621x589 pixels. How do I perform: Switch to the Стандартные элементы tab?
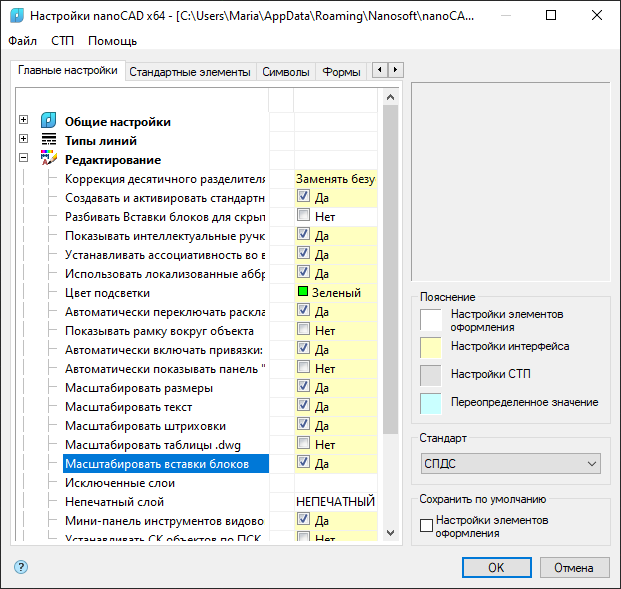point(190,72)
